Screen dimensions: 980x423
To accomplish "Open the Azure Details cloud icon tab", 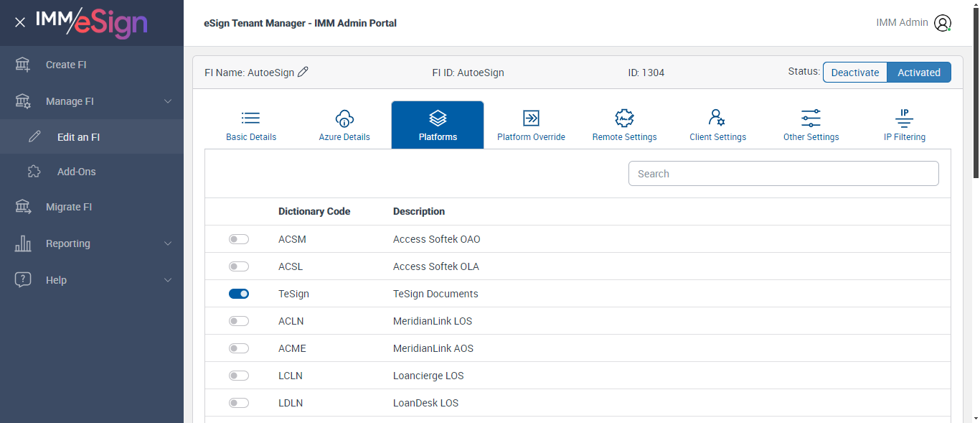I will pyautogui.click(x=344, y=118).
